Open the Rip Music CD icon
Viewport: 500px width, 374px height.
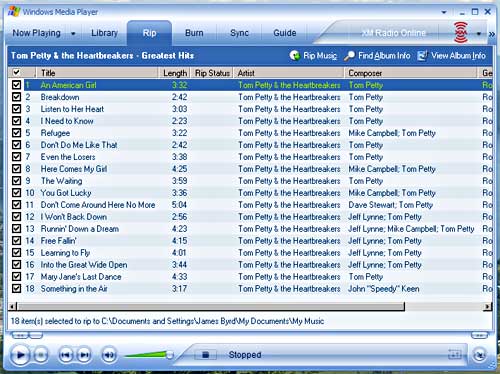(x=295, y=56)
